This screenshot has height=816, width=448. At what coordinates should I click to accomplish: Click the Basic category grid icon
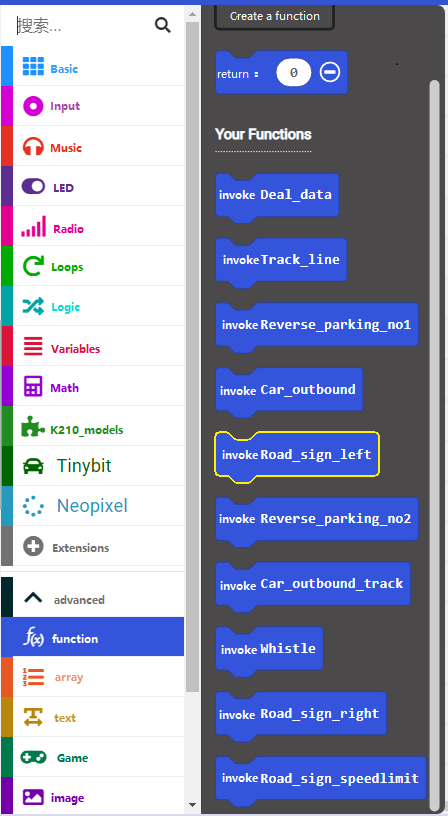33,67
